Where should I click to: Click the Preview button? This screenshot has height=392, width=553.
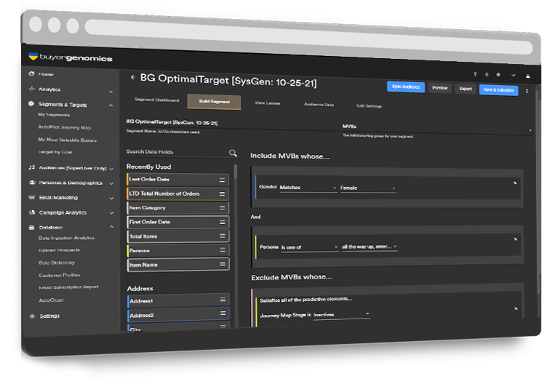(439, 88)
